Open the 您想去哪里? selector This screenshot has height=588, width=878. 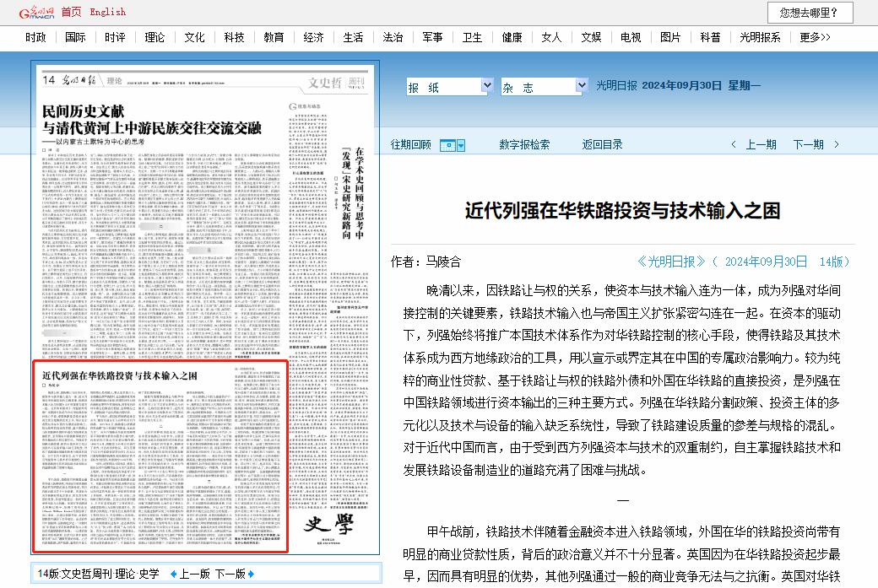tap(809, 12)
